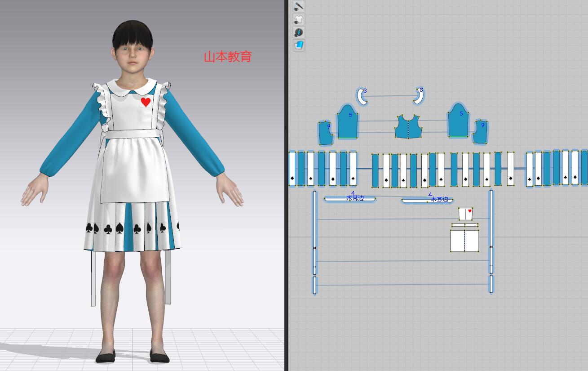Select short bottom strap piece on left side

pyautogui.click(x=314, y=285)
